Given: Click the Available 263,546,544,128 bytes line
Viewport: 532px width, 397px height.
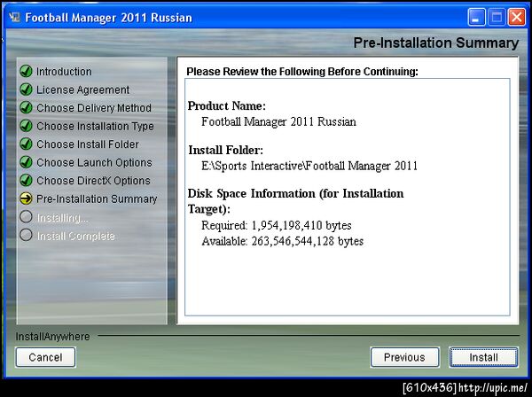Looking at the screenshot, I should (282, 241).
